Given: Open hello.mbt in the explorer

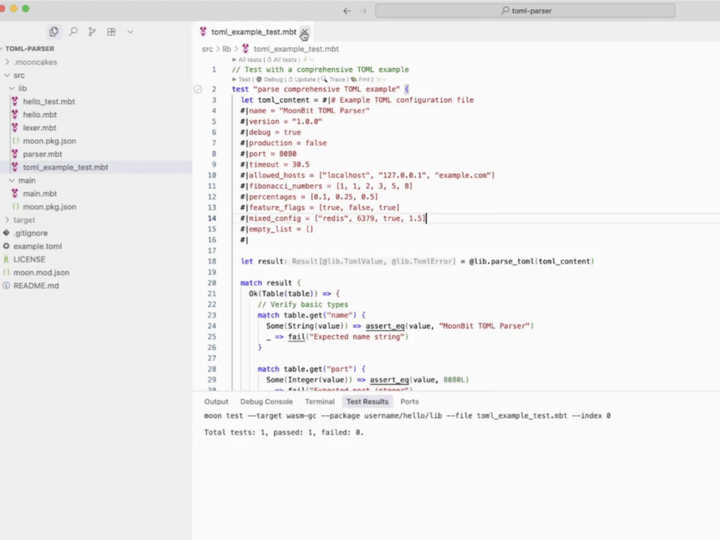Looking at the screenshot, I should pyautogui.click(x=40, y=115).
